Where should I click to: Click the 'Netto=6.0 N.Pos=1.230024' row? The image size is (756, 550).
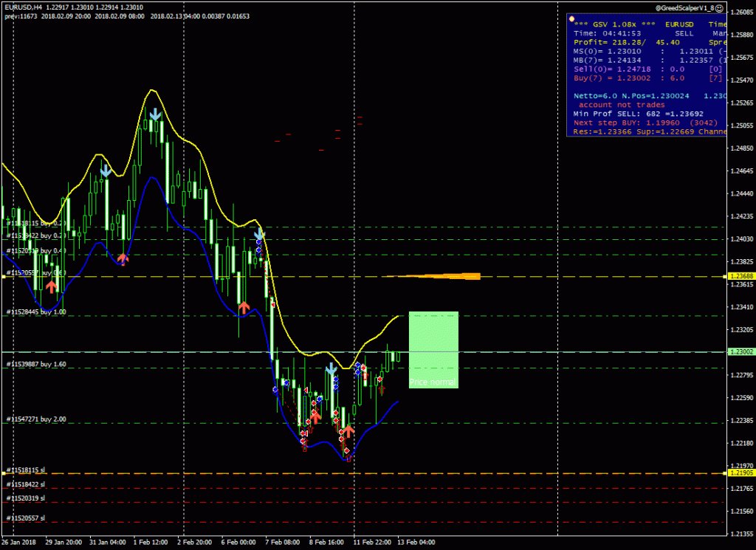click(x=650, y=96)
